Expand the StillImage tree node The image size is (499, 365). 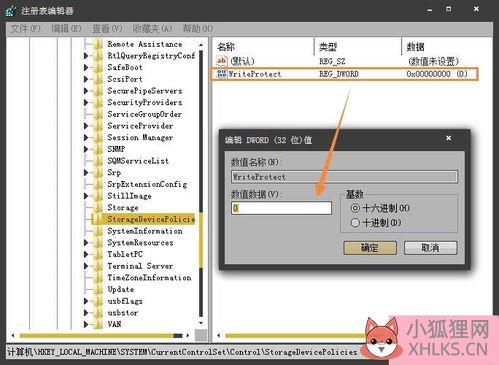pos(86,196)
